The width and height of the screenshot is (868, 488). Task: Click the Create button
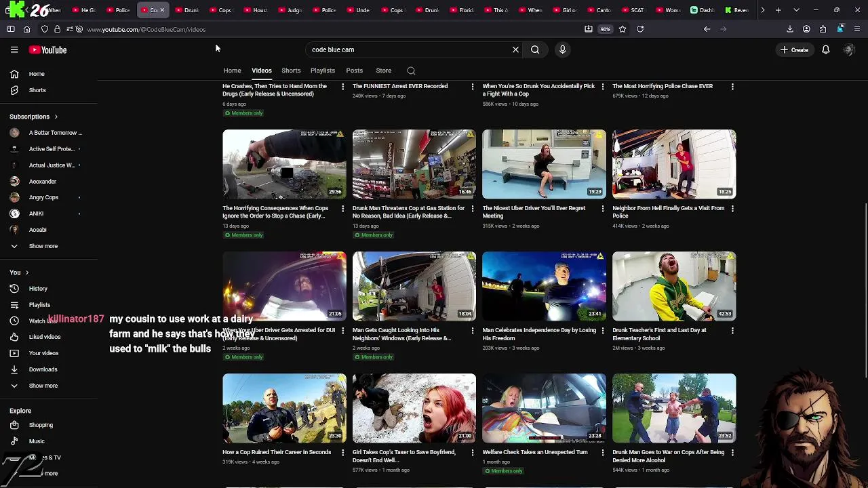click(794, 49)
